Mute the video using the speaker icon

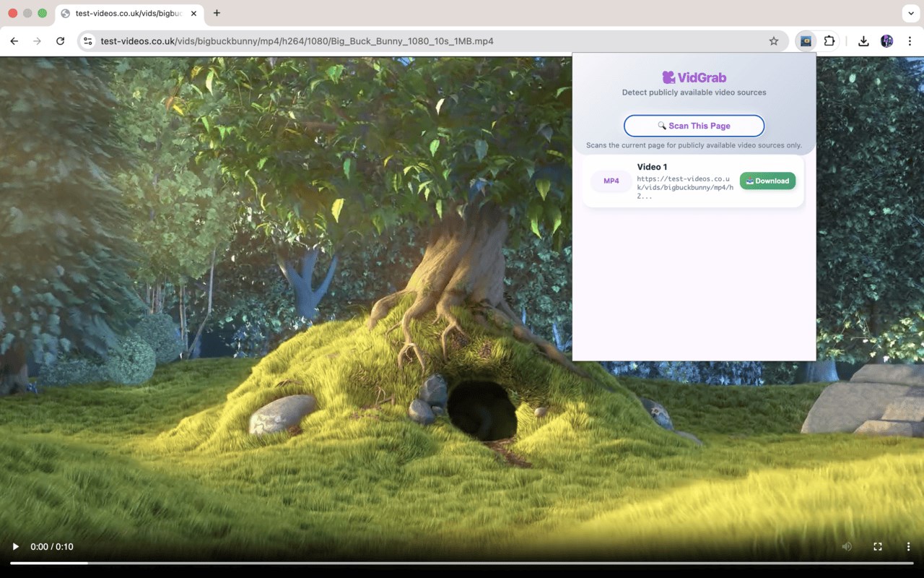[x=847, y=547]
